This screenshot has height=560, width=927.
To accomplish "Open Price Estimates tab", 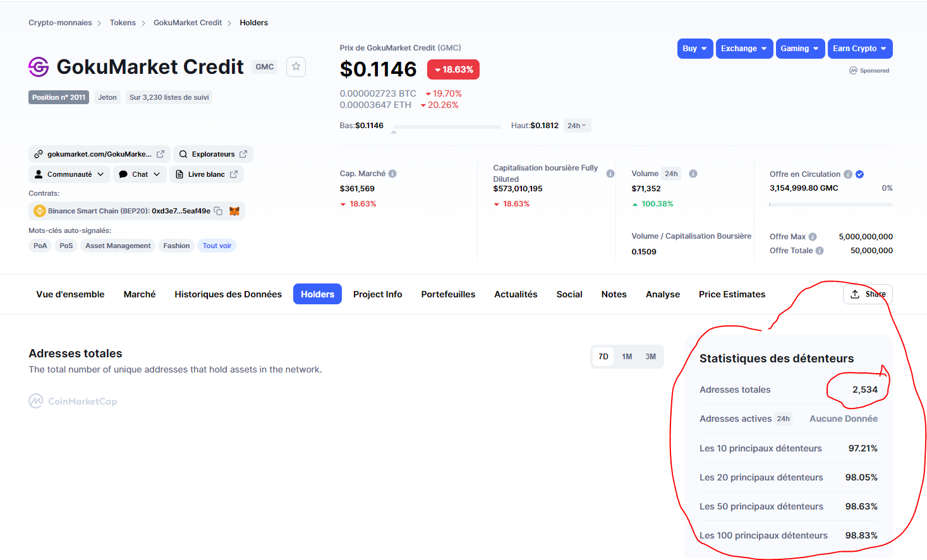I will coord(732,294).
